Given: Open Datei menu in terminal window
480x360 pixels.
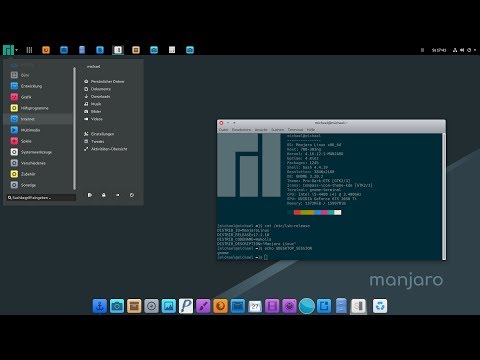Looking at the screenshot, I should pos(224,130).
